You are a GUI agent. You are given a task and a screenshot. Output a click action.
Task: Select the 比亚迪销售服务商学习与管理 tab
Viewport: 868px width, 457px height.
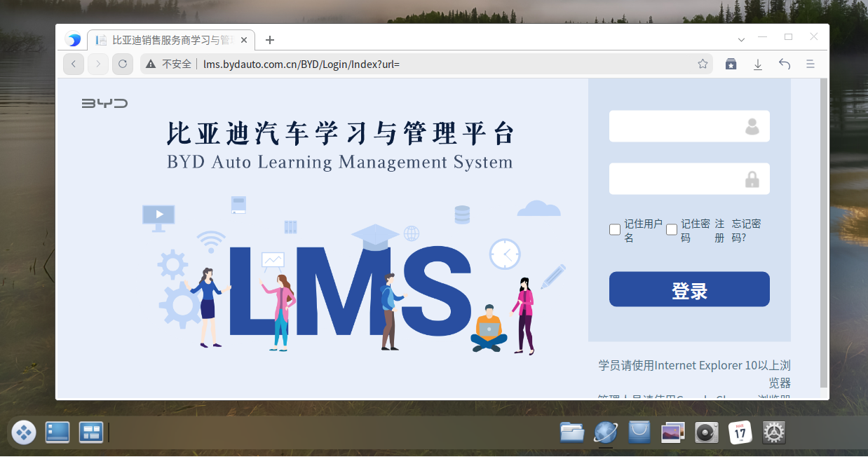tap(172, 40)
